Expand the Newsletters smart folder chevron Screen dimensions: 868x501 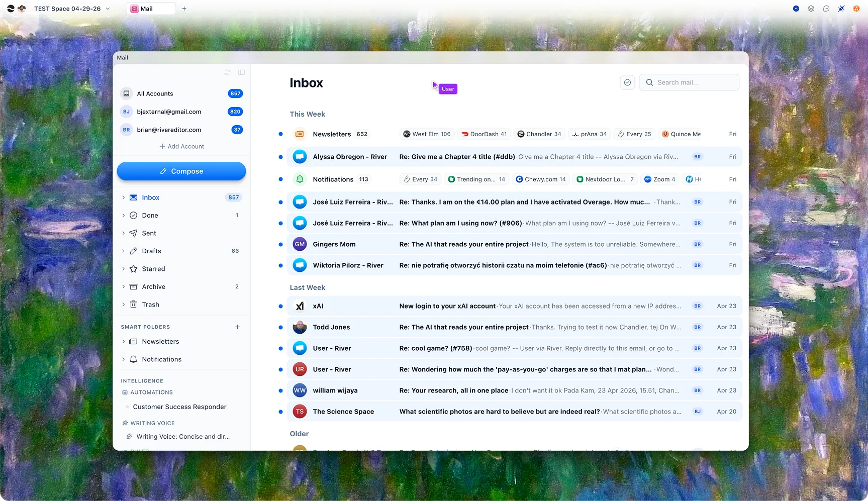coord(123,342)
